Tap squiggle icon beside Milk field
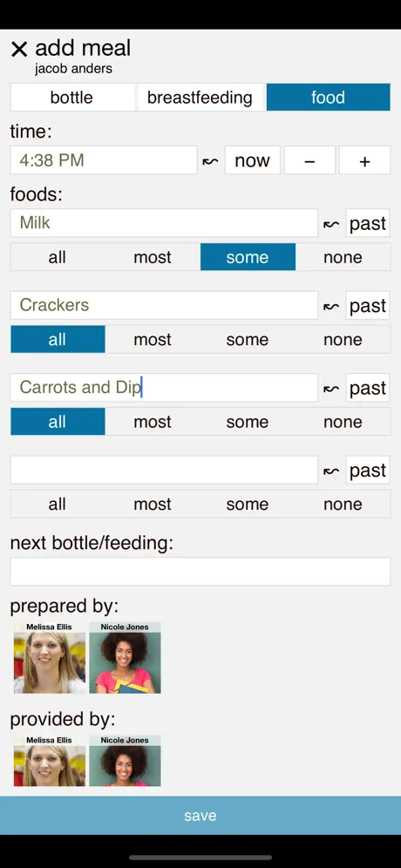401x868 pixels. pyautogui.click(x=331, y=224)
